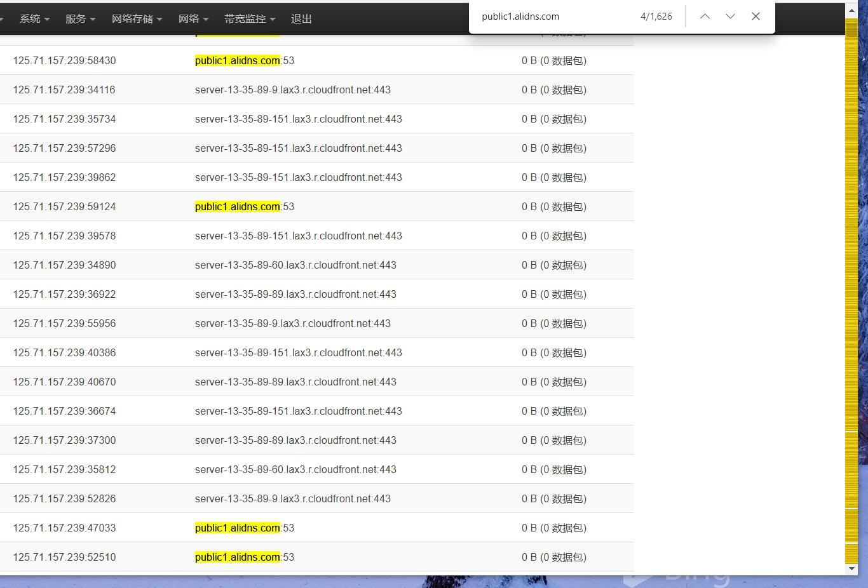
Task: Select the first highlighted public1.alidns.com link
Action: (x=237, y=60)
